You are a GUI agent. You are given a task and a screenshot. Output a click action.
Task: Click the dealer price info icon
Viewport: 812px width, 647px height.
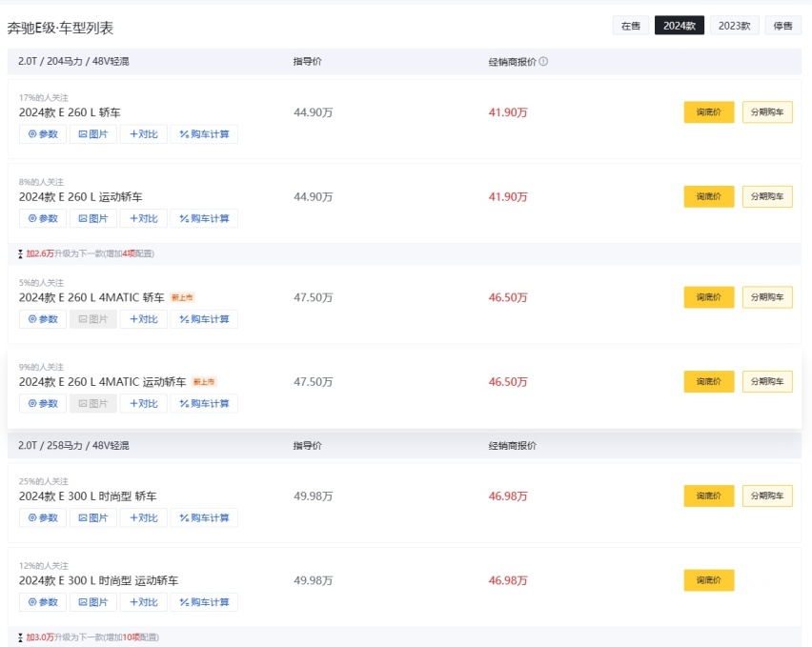[x=543, y=62]
